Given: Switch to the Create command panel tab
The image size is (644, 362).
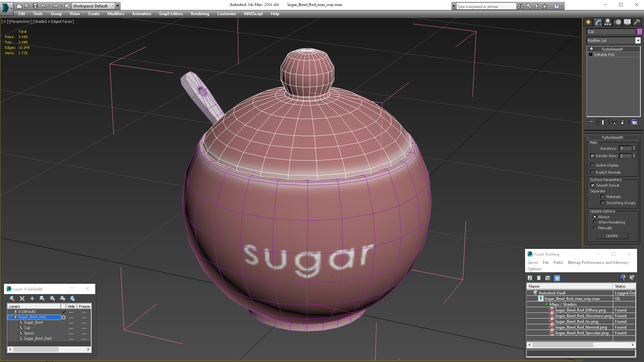Looking at the screenshot, I should pyautogui.click(x=588, y=22).
